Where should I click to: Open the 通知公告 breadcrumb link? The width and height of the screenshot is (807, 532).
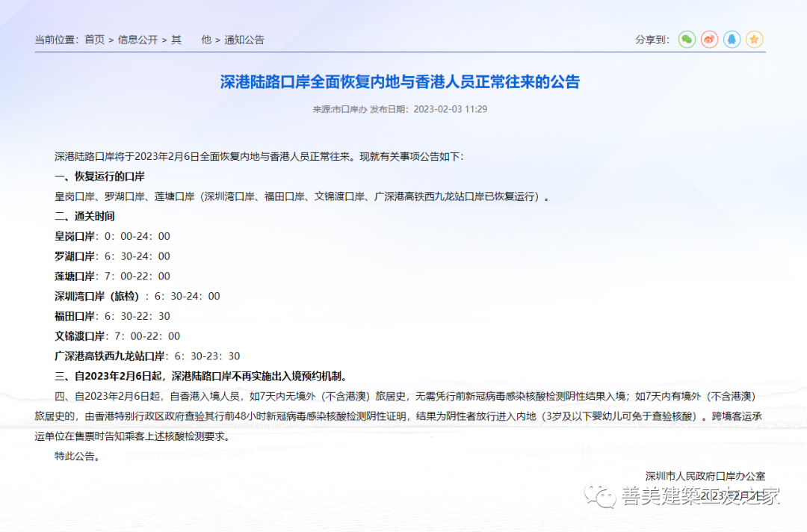(x=244, y=40)
